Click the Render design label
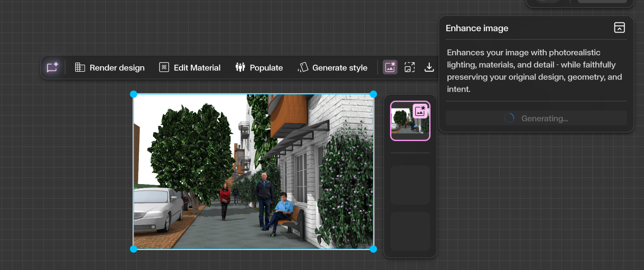 [x=117, y=68]
